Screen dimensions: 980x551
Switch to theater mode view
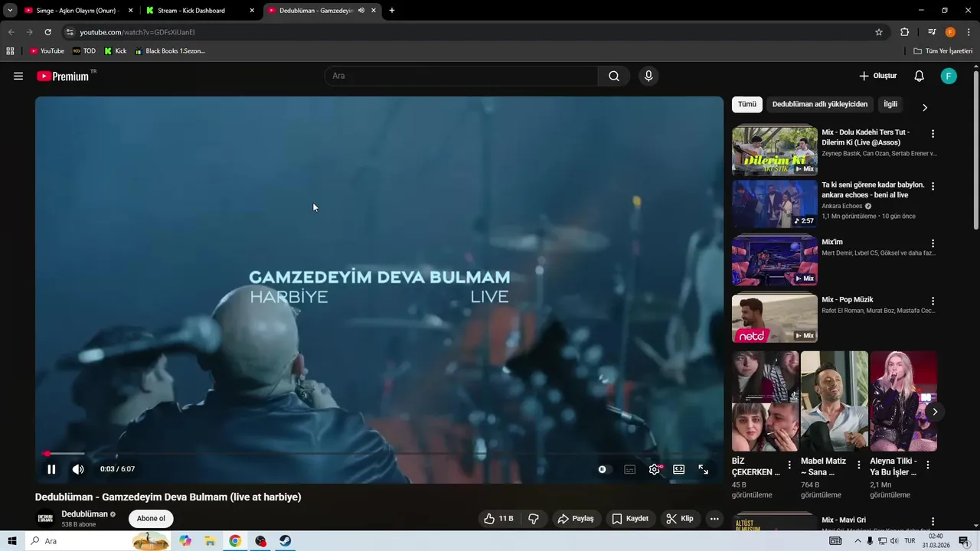678,469
